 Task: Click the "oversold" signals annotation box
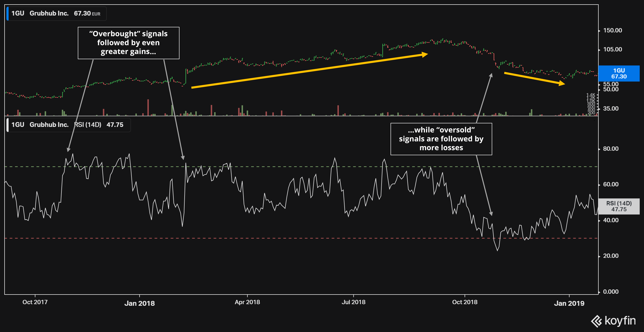coord(441,139)
